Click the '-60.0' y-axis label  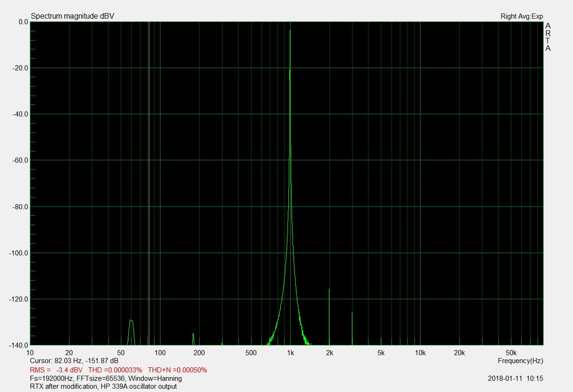(x=21, y=160)
